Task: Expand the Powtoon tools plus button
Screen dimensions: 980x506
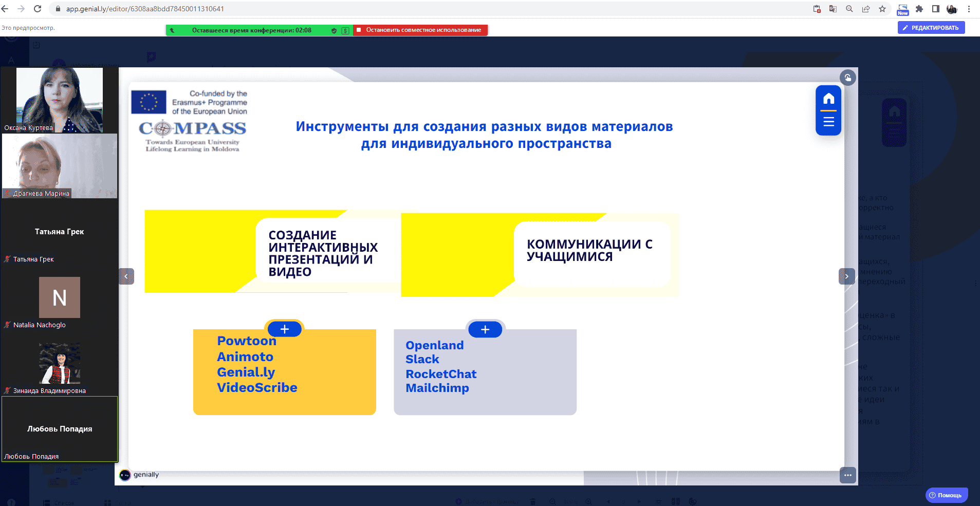Action: pos(285,329)
